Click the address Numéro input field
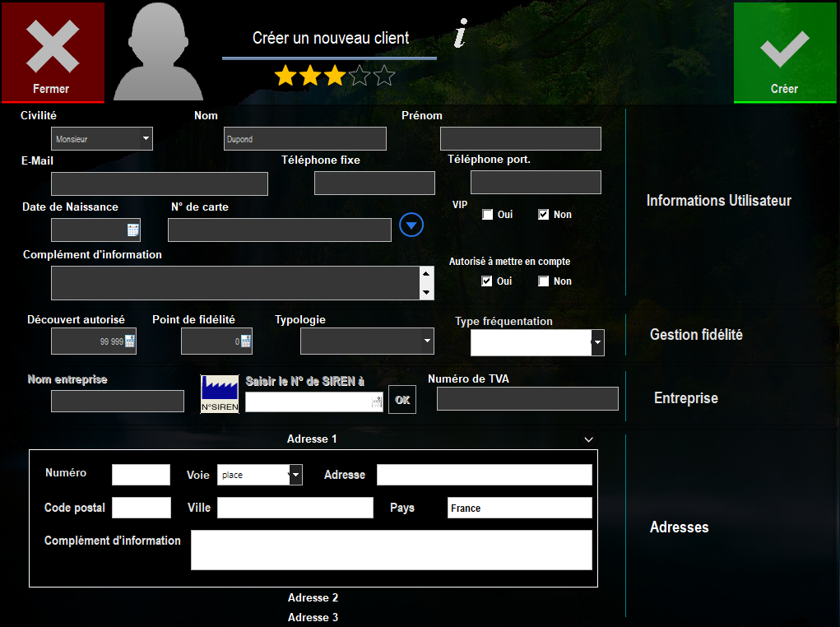 click(x=141, y=475)
